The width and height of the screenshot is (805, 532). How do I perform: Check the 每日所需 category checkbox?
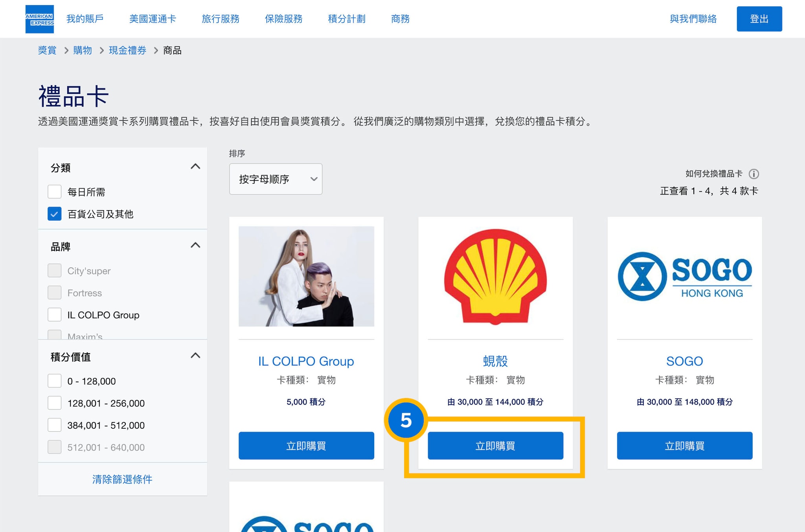pos(55,192)
